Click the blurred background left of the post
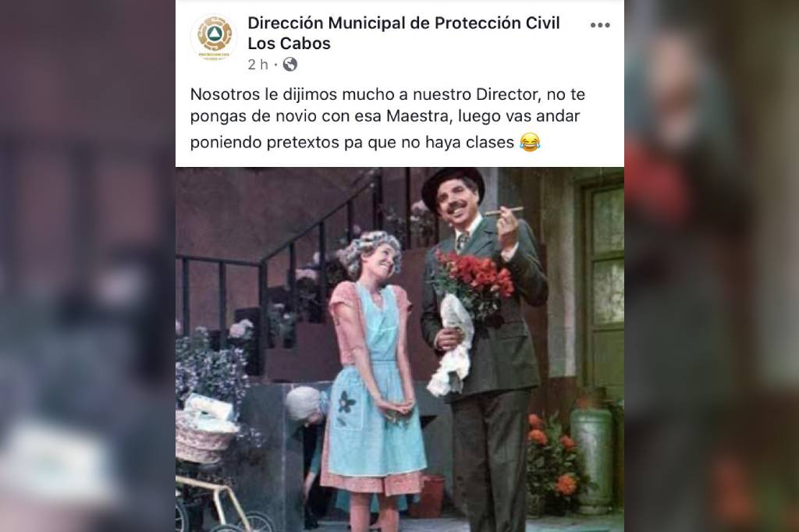The width and height of the screenshot is (799, 532). pos(87,266)
